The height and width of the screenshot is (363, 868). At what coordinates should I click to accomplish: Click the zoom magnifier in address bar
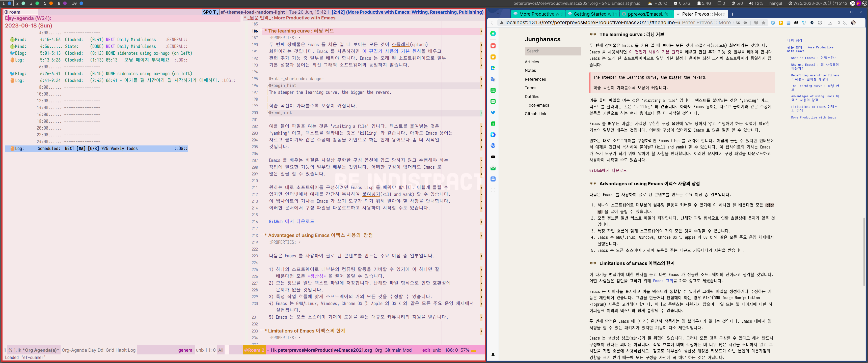pyautogui.click(x=745, y=22)
